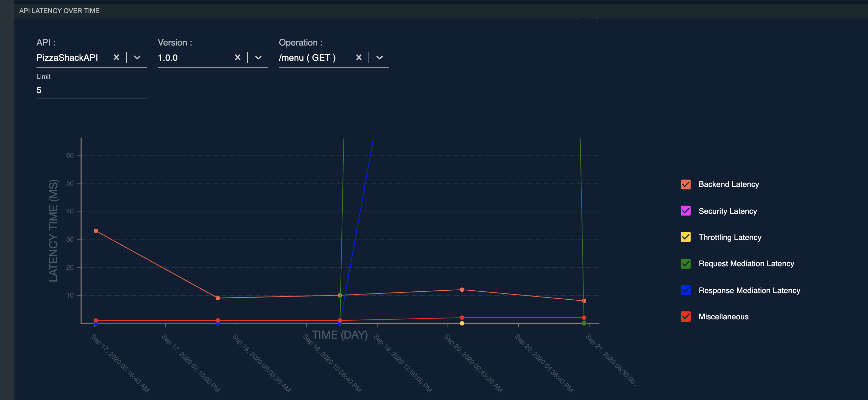
Task: Clear the Version 1.0.0 selection with its X icon
Action: (x=238, y=58)
